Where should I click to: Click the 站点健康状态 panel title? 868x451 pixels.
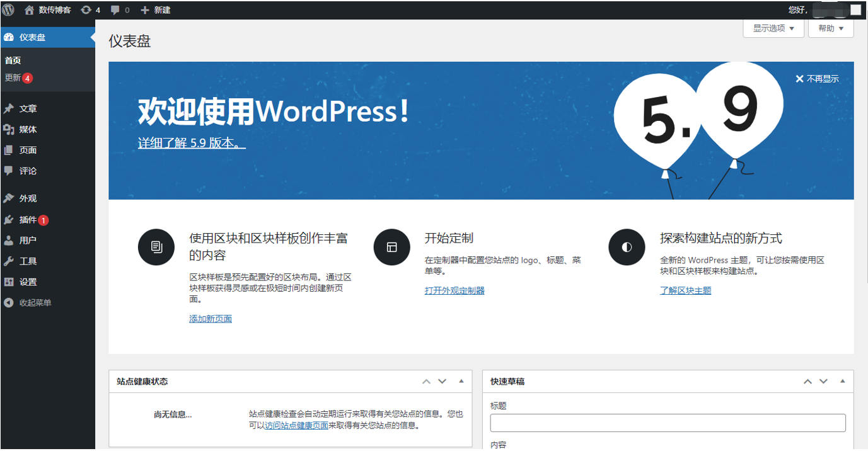[x=142, y=382]
